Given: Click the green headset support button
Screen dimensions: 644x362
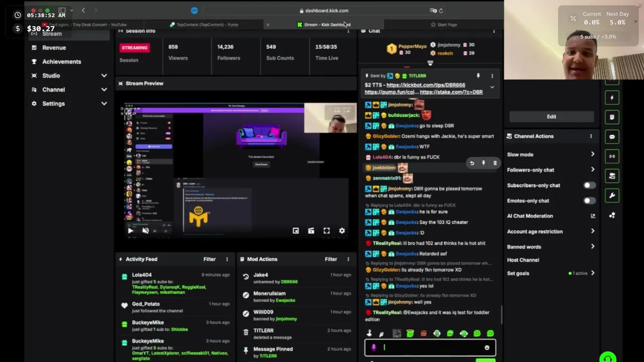Looking at the screenshot, I should [608, 358].
